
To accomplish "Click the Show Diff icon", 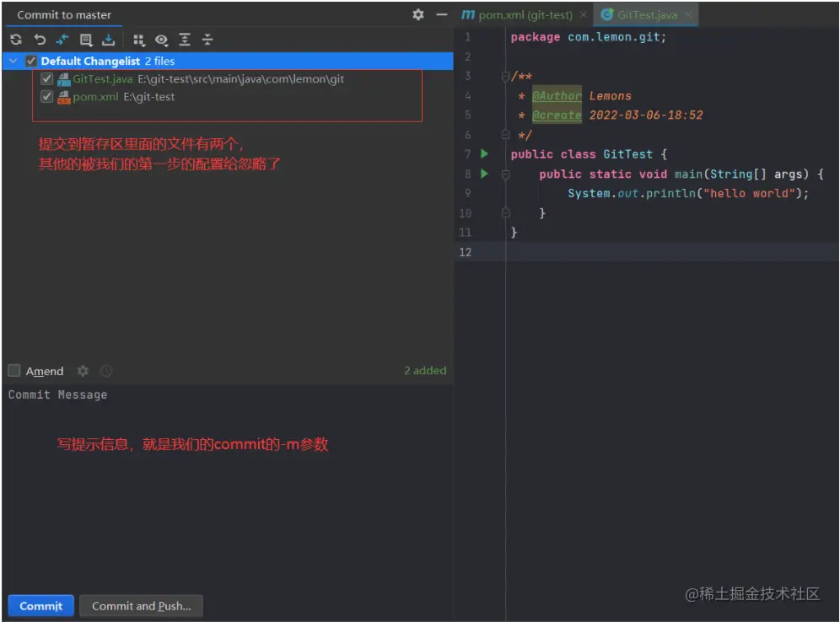I will click(x=62, y=39).
